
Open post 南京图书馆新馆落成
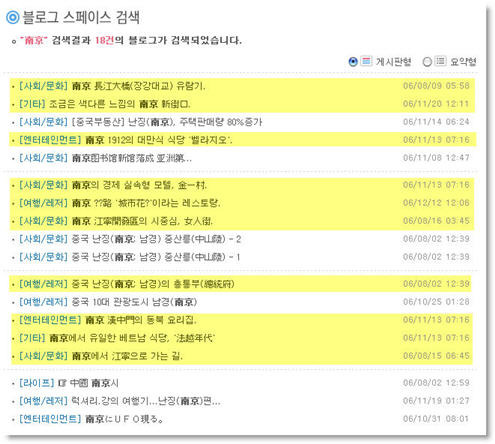pyautogui.click(x=132, y=158)
